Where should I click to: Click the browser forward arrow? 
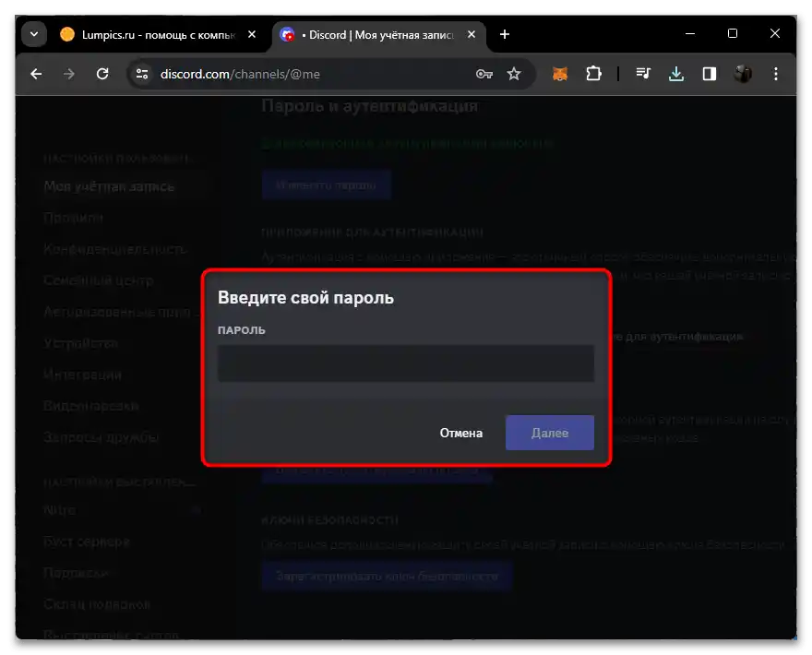(69, 74)
